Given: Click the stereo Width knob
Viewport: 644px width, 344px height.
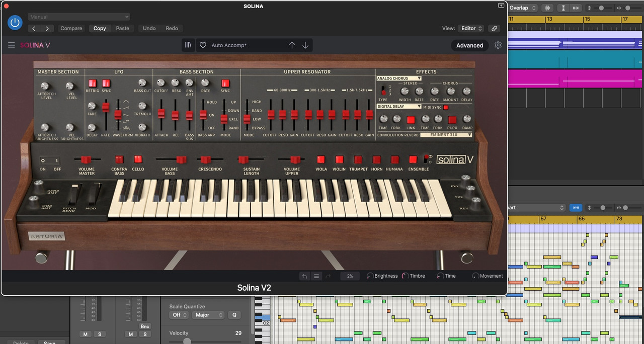Looking at the screenshot, I should (x=405, y=91).
